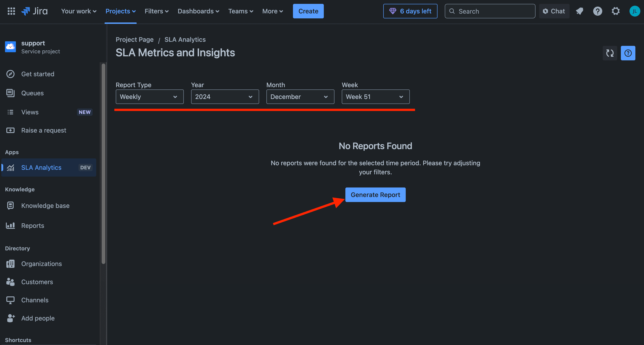
Task: Open SLA Analytics app item
Action: click(49, 168)
